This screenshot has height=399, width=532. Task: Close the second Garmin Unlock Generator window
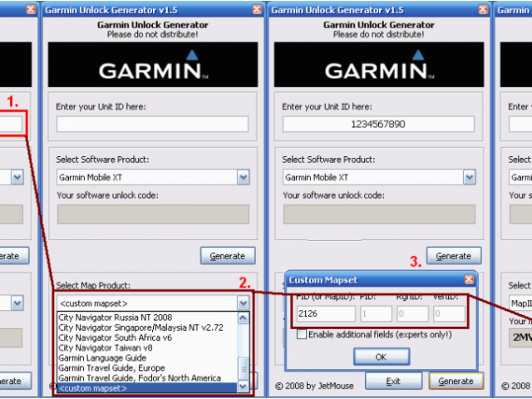point(257,9)
